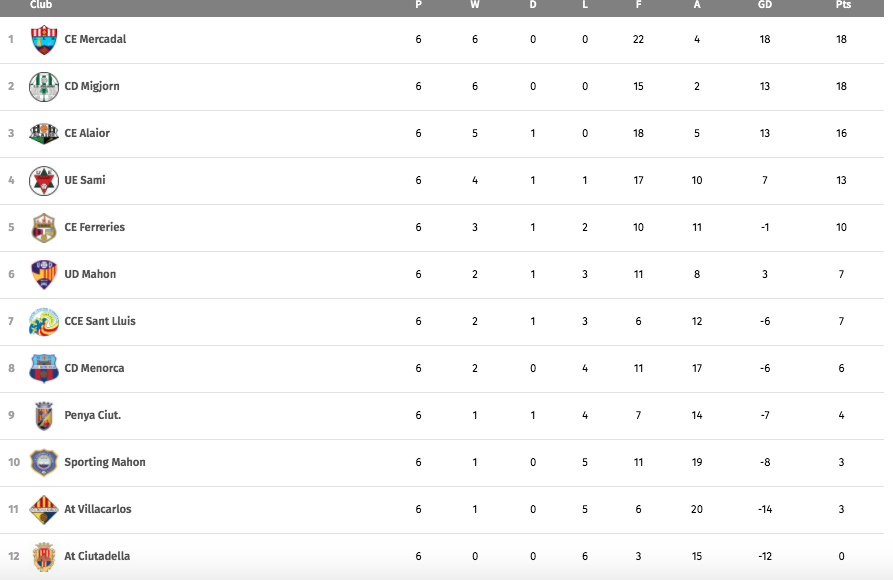This screenshot has width=893, height=580.
Task: Click the CD Migjorn club badge
Action: 44,87
